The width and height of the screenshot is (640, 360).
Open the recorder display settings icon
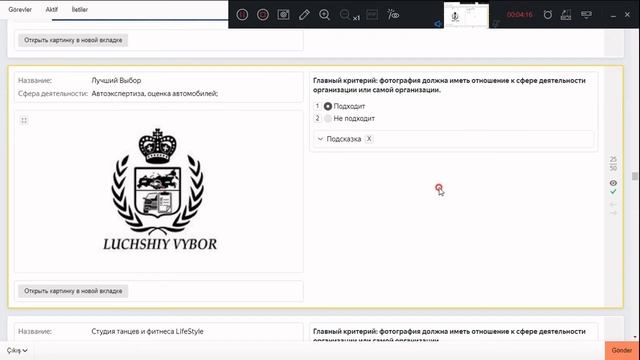(x=586, y=15)
